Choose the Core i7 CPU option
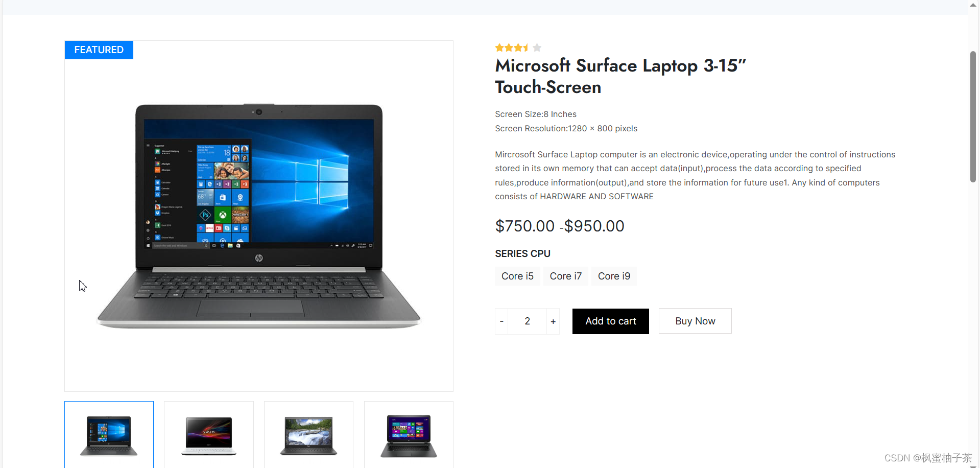980x468 pixels. click(565, 276)
